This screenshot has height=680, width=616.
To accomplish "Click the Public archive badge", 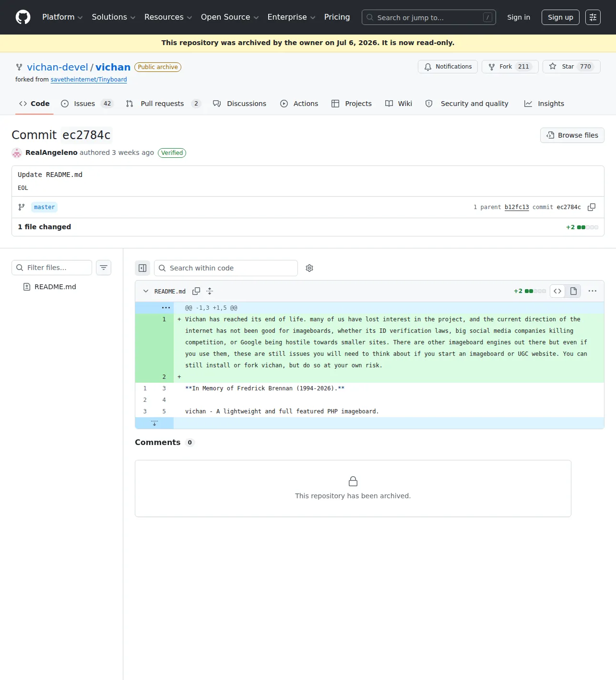I will coord(158,67).
